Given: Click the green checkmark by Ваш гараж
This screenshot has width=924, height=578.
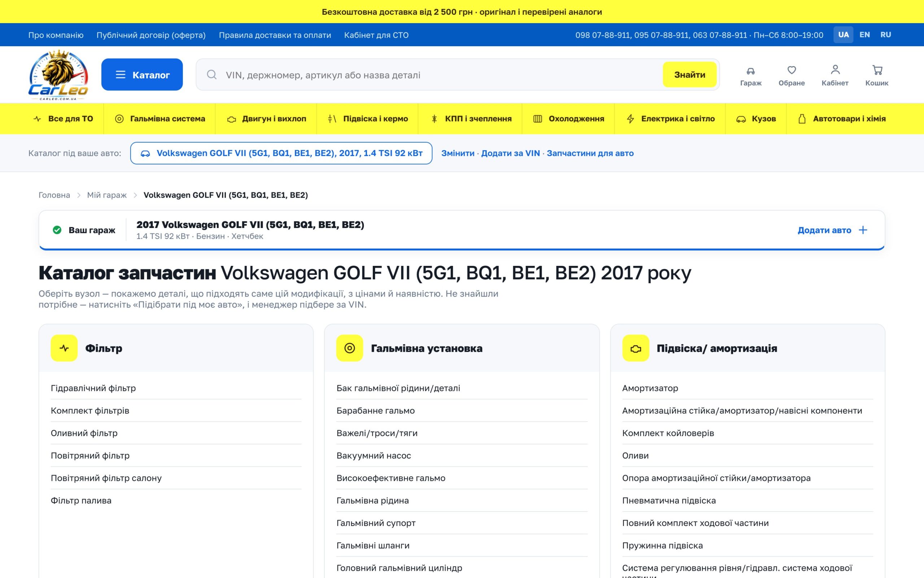Looking at the screenshot, I should [x=57, y=230].
